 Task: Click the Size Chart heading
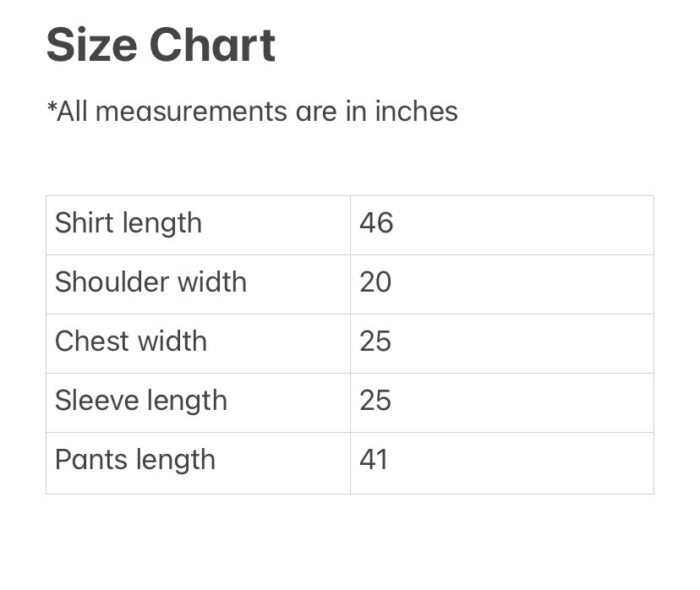click(161, 46)
